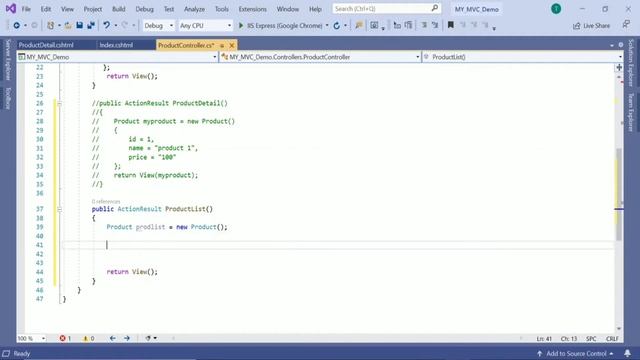The width and height of the screenshot is (640, 360).
Task: Click the Navigate Backward toolbar icon
Action: (16, 25)
